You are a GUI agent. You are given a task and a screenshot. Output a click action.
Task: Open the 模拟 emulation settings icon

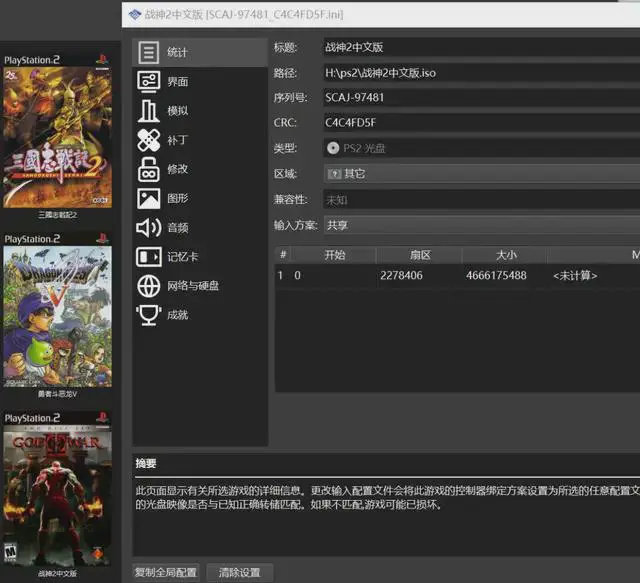[149, 111]
